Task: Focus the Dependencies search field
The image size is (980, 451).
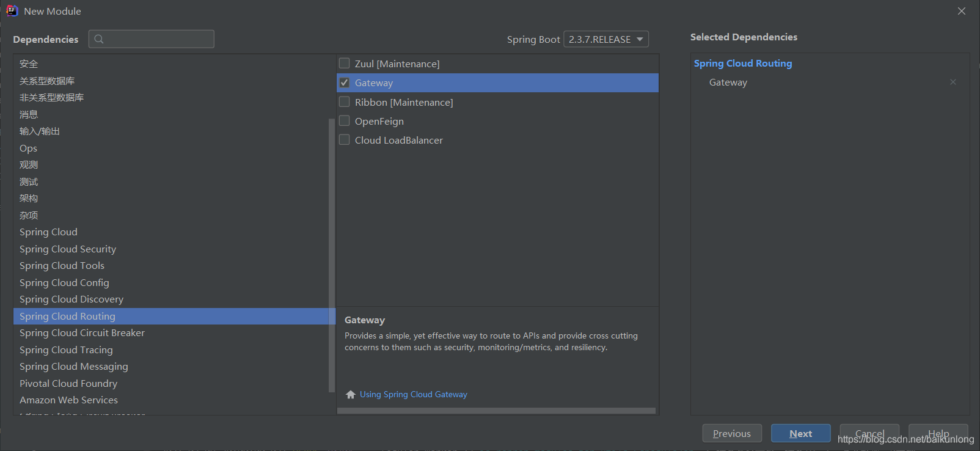Action: [152, 39]
